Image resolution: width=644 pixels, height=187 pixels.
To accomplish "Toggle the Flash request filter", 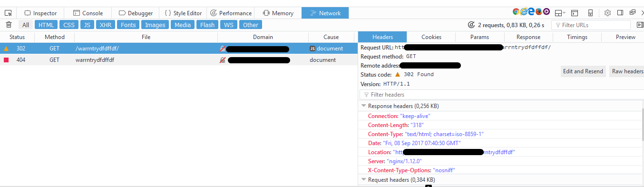I will 207,25.
